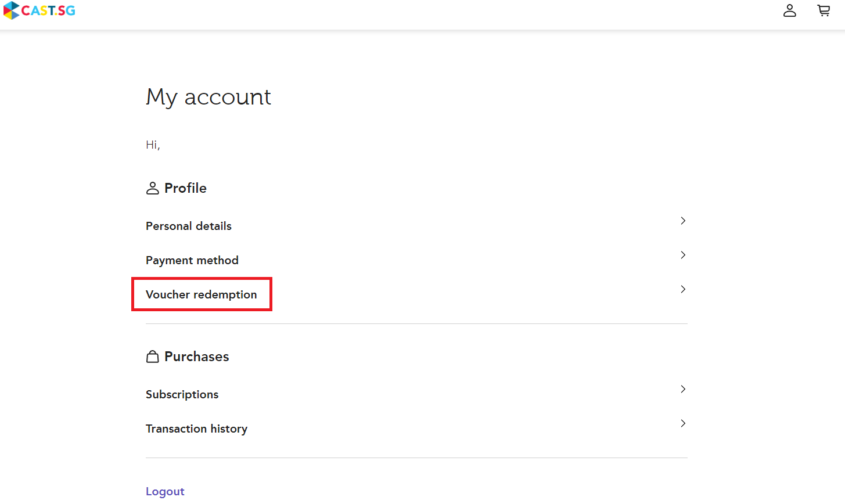Open the Personal details label
The width and height of the screenshot is (845, 504).
(189, 226)
